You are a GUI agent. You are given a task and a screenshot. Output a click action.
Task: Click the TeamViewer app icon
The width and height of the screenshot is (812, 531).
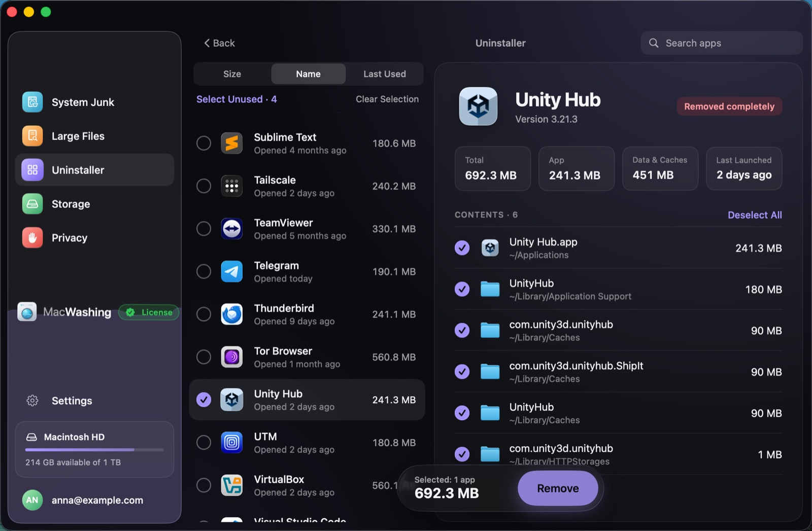pyautogui.click(x=232, y=229)
